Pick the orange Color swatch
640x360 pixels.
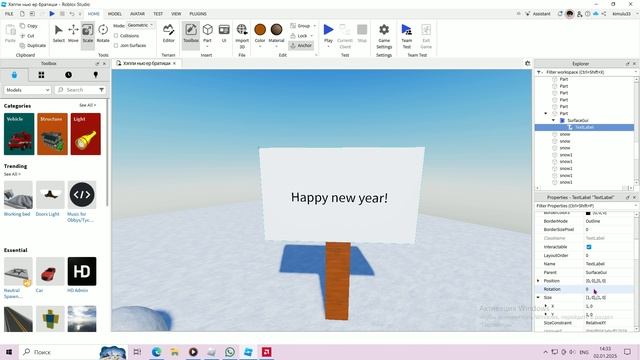[x=260, y=30]
